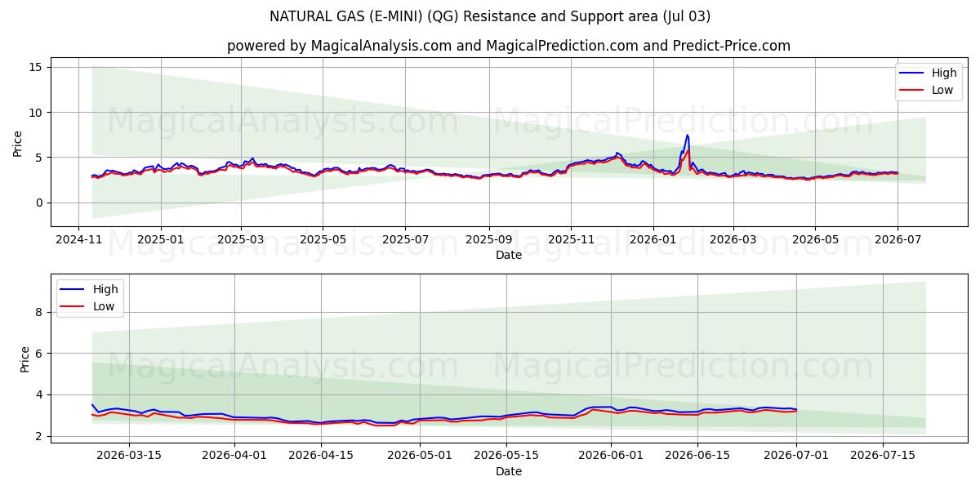The image size is (980, 490).
Task: Click the 'Date' x-axis title of bottom chart
Action: [x=509, y=471]
